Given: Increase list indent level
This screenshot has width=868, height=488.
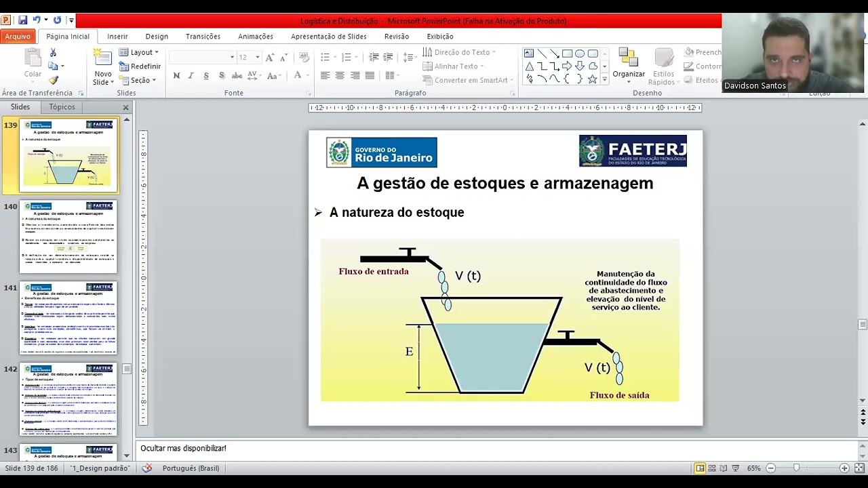Looking at the screenshot, I should tap(389, 58).
